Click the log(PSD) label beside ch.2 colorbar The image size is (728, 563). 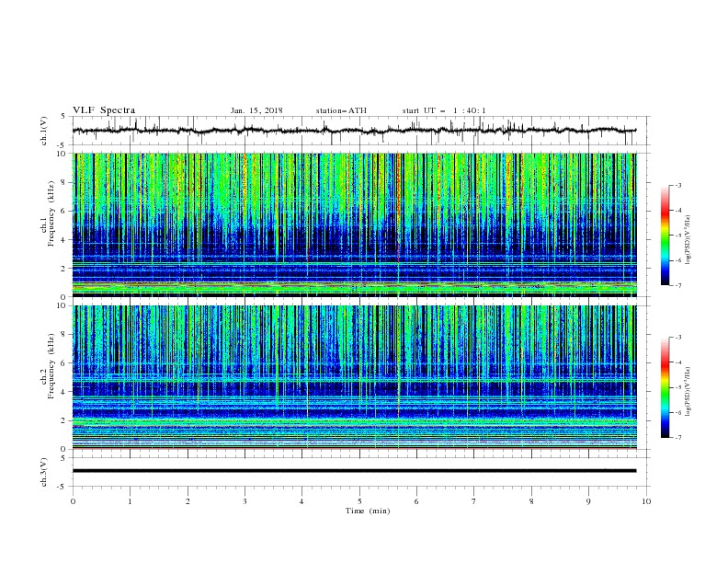point(688,392)
